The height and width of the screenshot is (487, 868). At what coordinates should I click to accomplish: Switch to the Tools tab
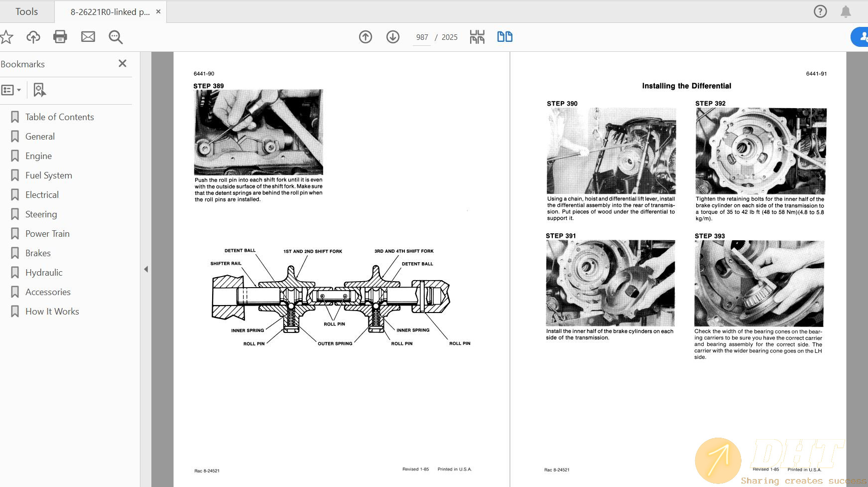pyautogui.click(x=26, y=11)
